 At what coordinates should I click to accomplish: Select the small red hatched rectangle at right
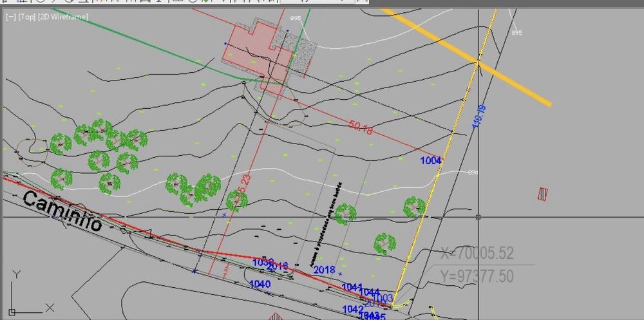[543, 194]
